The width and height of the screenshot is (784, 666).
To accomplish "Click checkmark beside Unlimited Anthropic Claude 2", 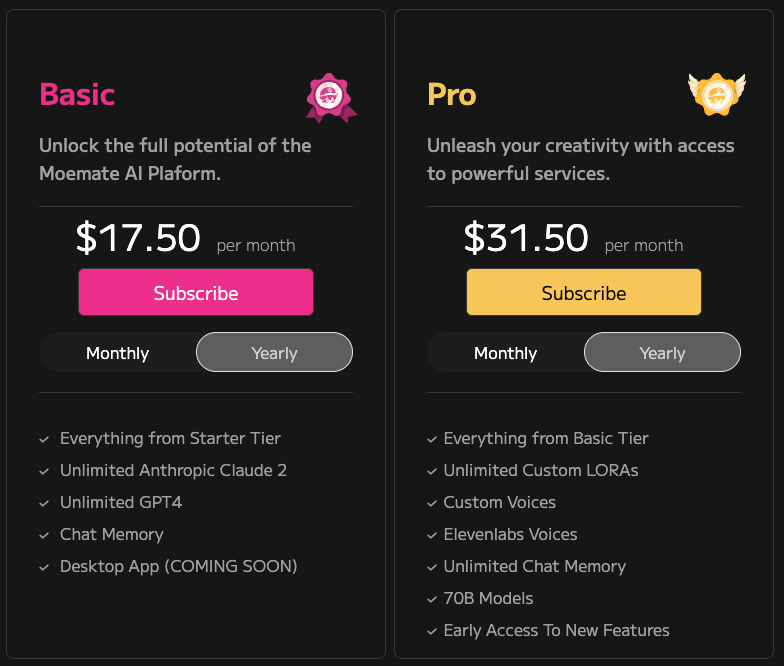I will click(x=45, y=471).
